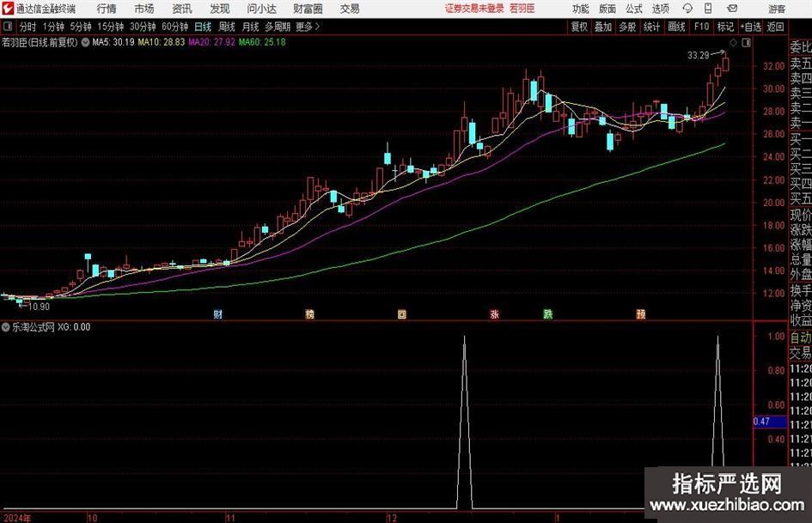The height and width of the screenshot is (523, 812).
Task: Click the 回 marker on the timeline
Action: click(401, 314)
